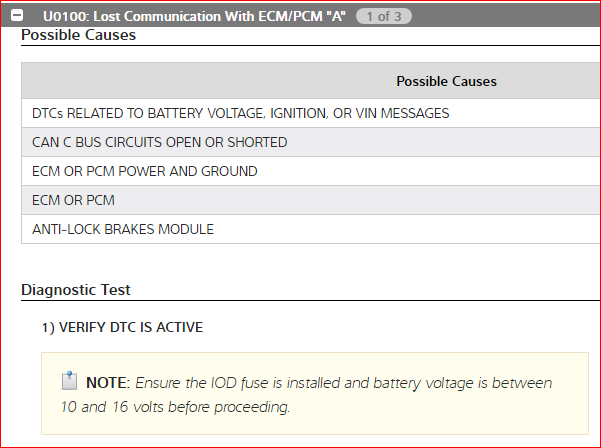
Task: Click the IOD fuse note text
Action: [340, 383]
